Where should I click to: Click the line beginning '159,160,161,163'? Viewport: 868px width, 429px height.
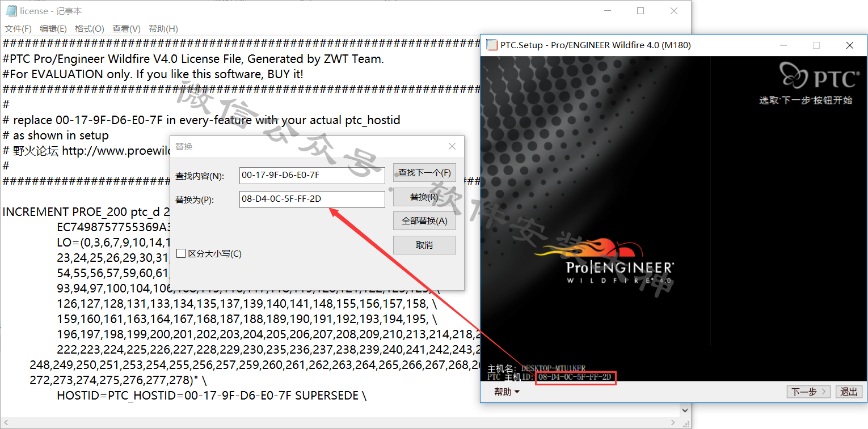point(247,319)
